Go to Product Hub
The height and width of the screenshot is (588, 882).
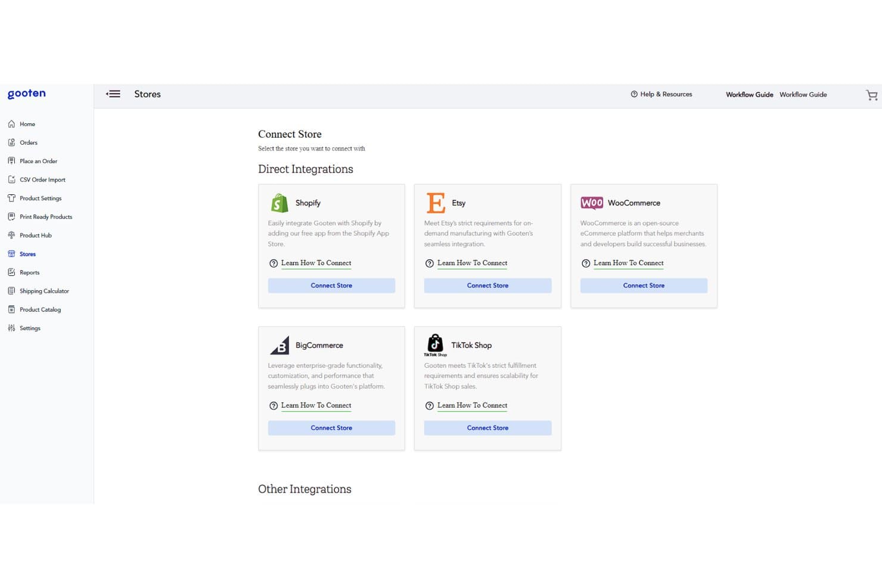coord(36,235)
